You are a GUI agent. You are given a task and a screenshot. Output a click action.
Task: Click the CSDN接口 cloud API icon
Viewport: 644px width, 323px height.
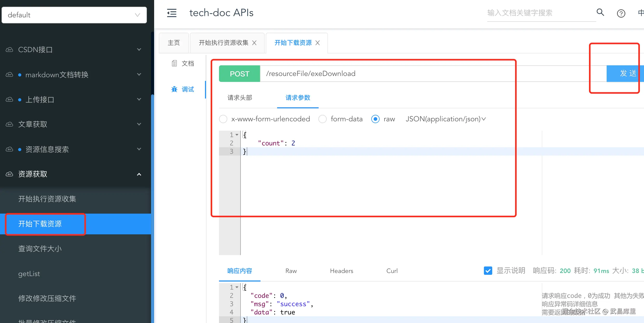pos(9,50)
